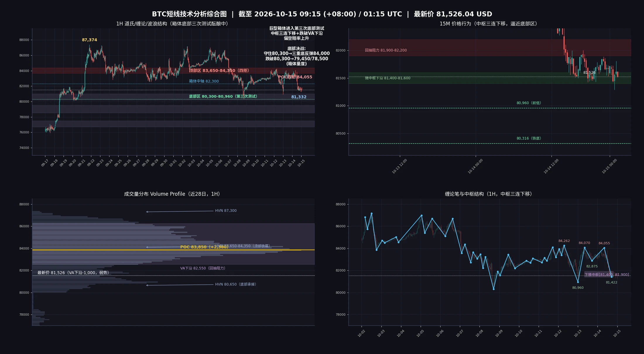
Task: Click the 87,374 peak price label
Action: 89,40
